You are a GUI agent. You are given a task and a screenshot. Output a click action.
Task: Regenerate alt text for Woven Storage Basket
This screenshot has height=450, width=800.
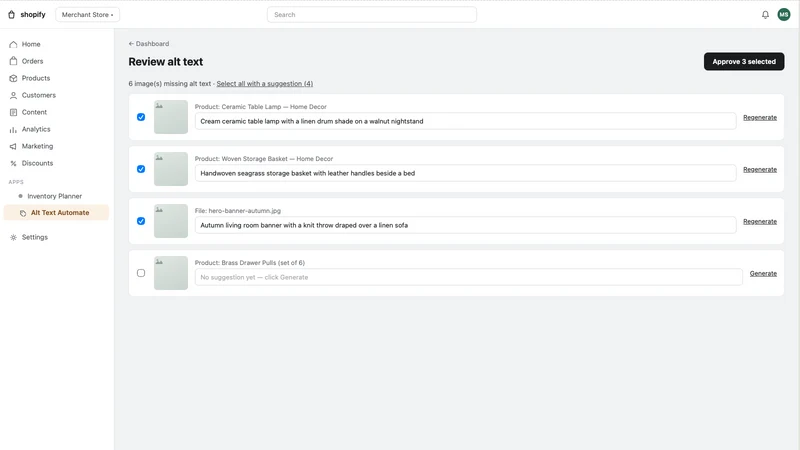(760, 169)
